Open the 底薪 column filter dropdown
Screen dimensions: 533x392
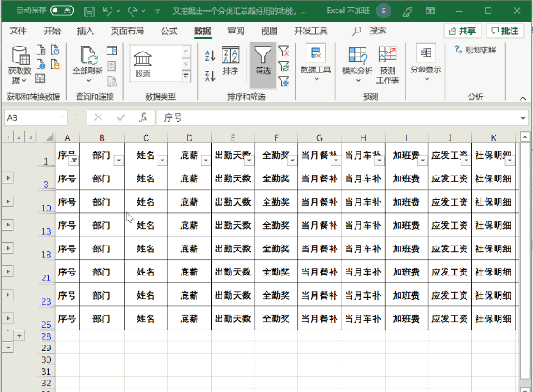206,160
